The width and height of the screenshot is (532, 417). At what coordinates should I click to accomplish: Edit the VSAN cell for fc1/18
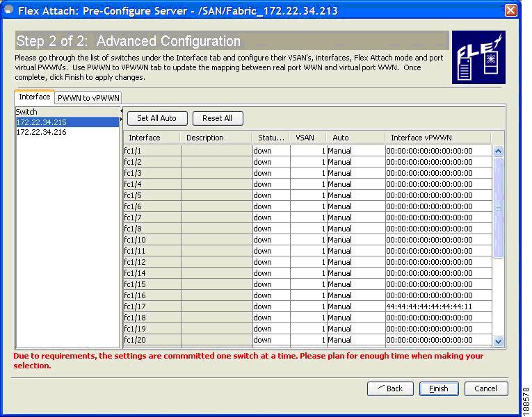pos(308,318)
